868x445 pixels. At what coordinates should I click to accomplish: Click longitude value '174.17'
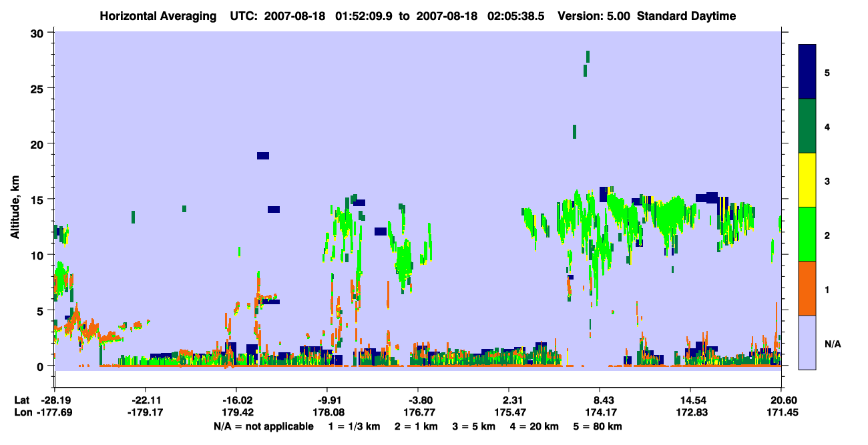tap(600, 413)
